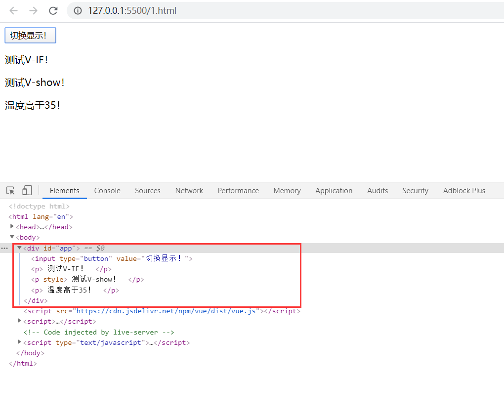504x420 pixels.
Task: Select the <!doctype html> line
Action: [x=39, y=207]
